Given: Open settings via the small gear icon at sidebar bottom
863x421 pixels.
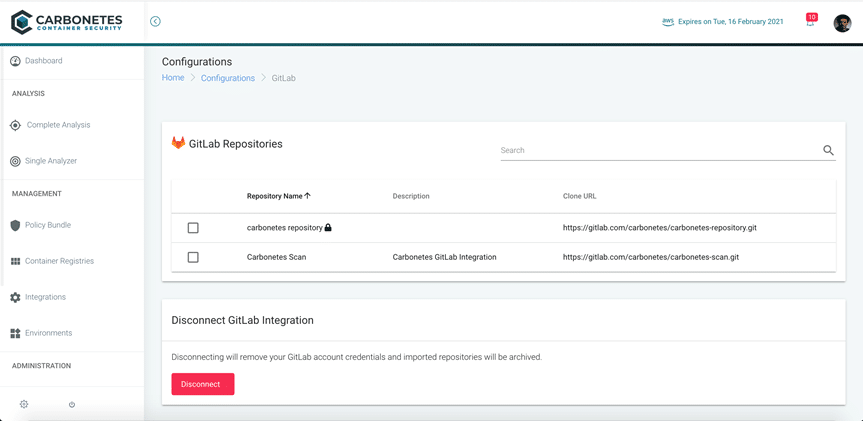Looking at the screenshot, I should tap(24, 404).
